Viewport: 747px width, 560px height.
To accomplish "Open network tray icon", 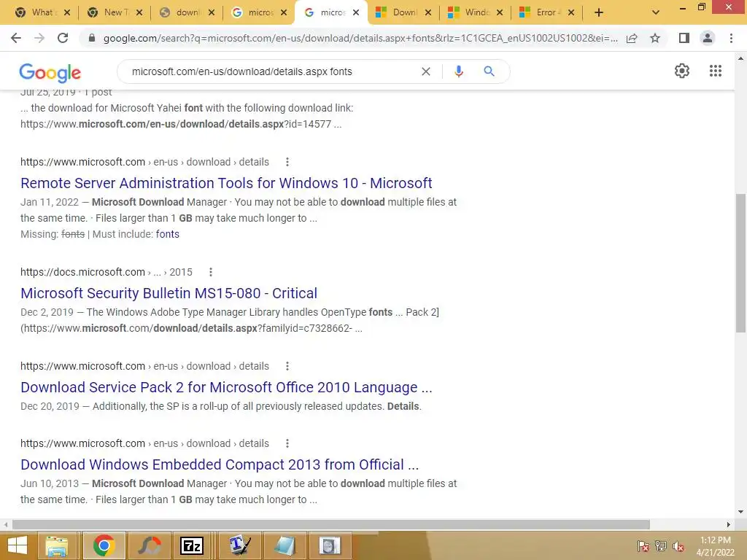I will coord(661,545).
